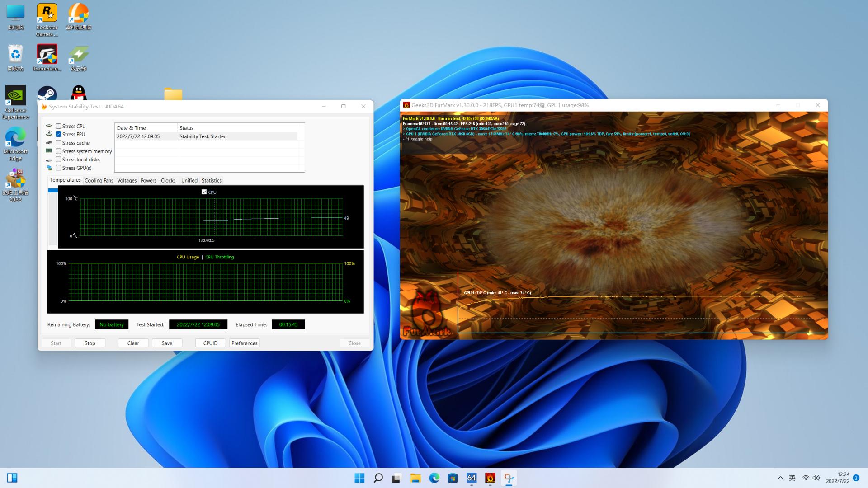Click the blue sensor indicator beside the graph
Viewport: 868px width, 488px height.
coord(53,191)
